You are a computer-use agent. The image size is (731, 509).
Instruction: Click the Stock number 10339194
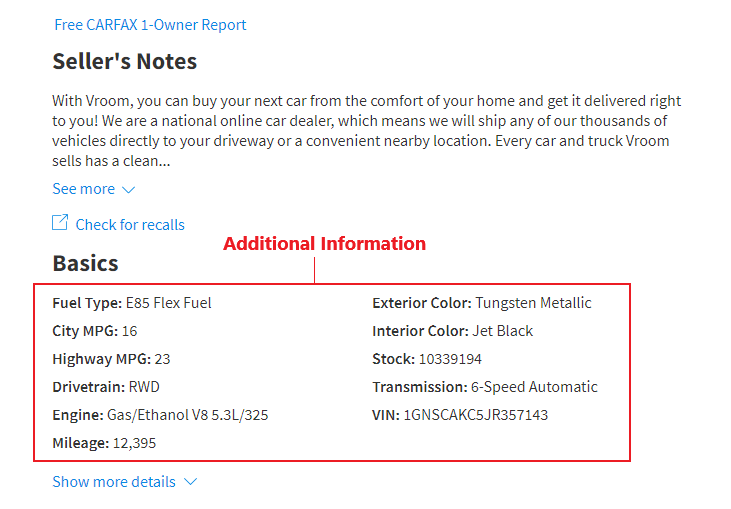point(450,359)
